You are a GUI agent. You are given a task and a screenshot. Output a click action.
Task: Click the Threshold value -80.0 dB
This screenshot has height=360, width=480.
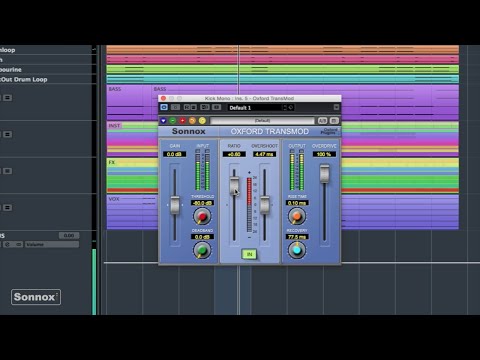pos(202,203)
